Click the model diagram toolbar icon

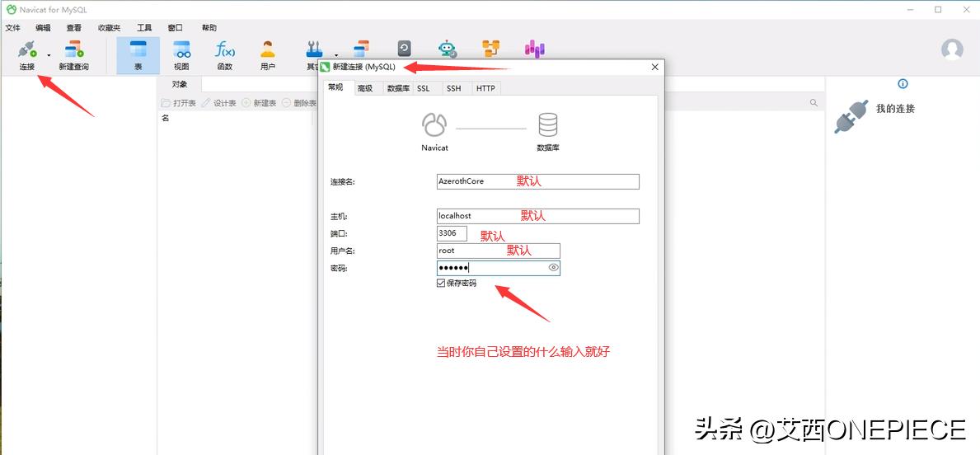point(490,49)
